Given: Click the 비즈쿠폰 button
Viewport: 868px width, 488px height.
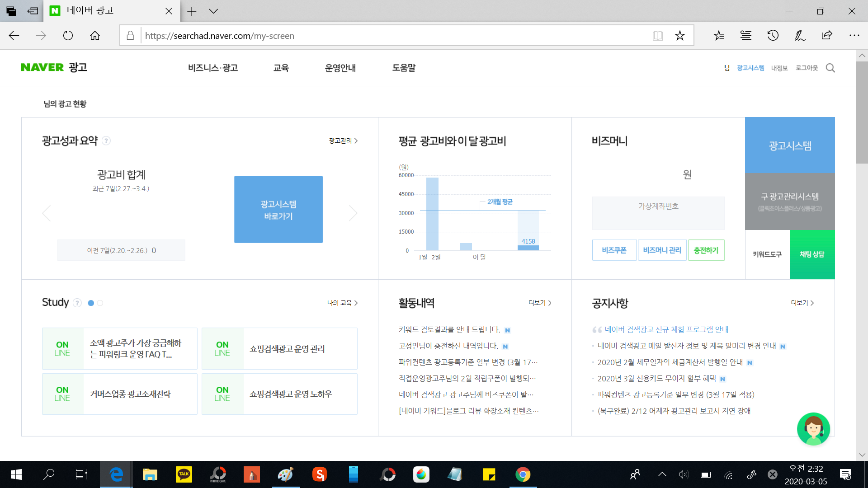Looking at the screenshot, I should [614, 250].
